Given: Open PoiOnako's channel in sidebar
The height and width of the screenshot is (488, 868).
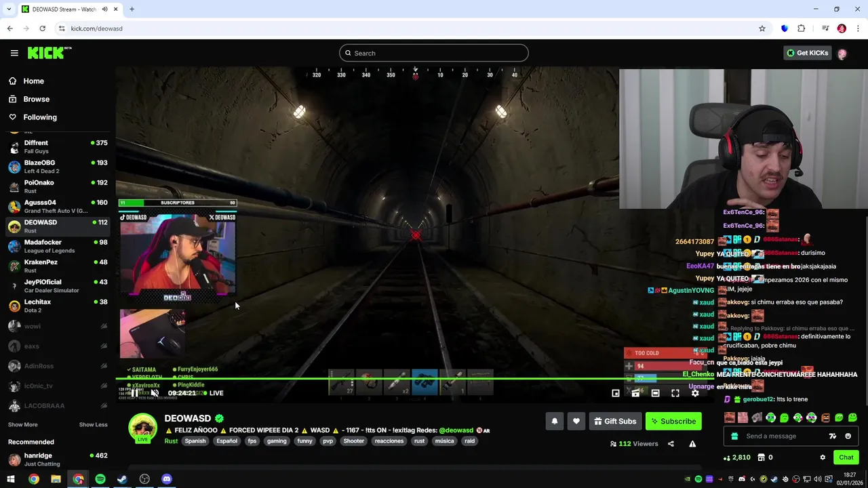Looking at the screenshot, I should tap(58, 186).
